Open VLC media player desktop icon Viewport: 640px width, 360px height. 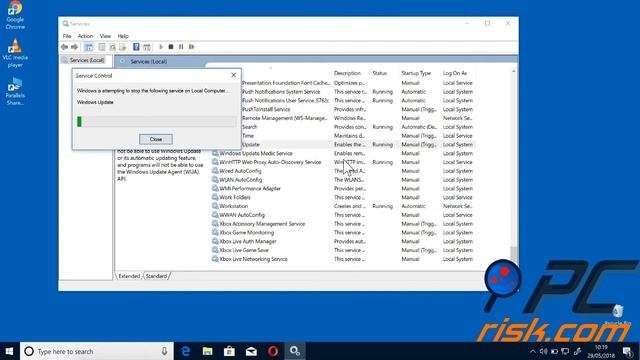(x=15, y=53)
